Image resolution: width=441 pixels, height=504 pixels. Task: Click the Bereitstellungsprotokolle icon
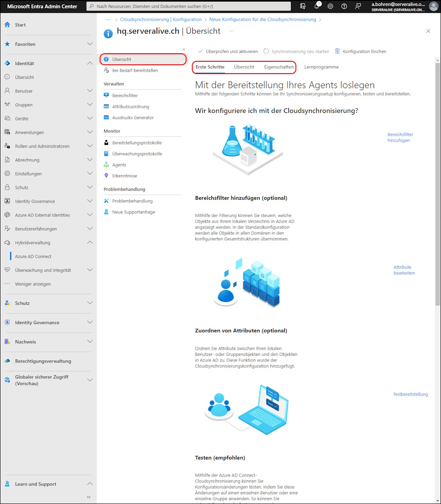[x=106, y=143]
